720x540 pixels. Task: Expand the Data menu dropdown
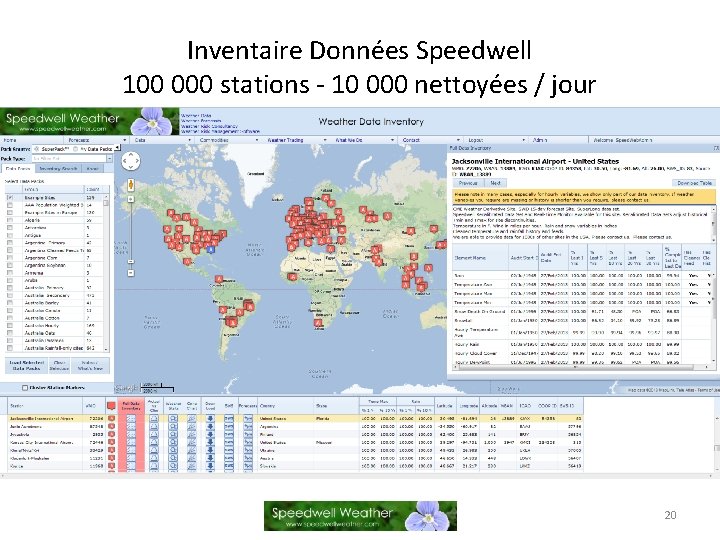pos(190,140)
